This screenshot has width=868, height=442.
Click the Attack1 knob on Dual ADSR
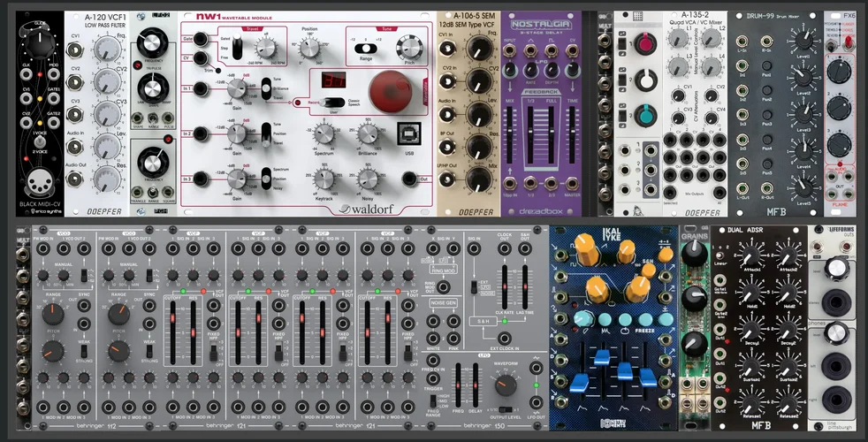pyautogui.click(x=749, y=255)
